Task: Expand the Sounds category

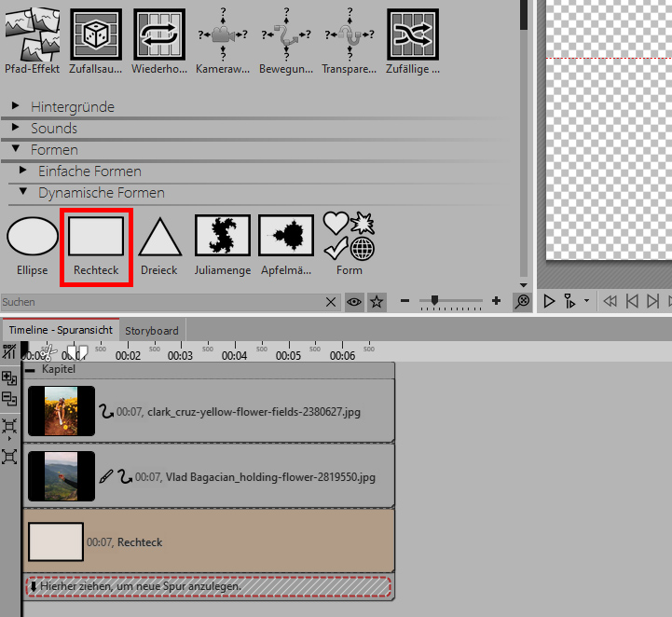Action: pyautogui.click(x=16, y=128)
